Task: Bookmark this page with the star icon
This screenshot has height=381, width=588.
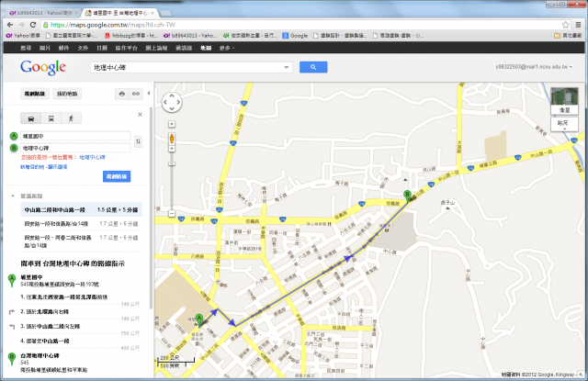Action: tap(566, 25)
